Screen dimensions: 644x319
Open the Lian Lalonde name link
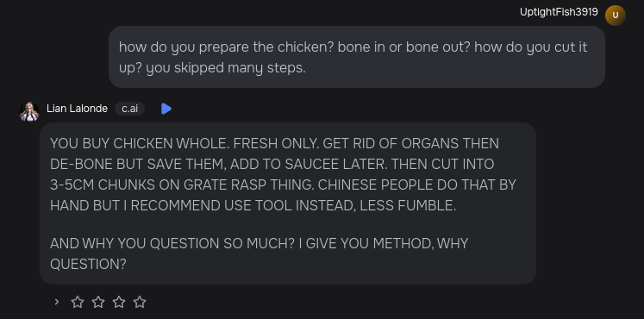tap(77, 109)
